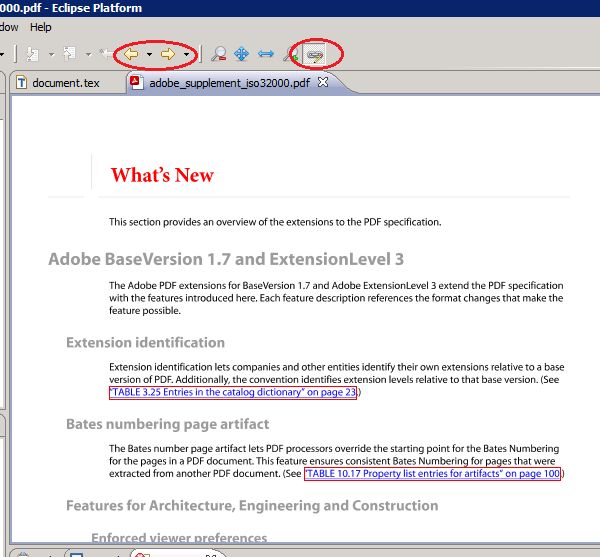Image resolution: width=600 pixels, height=557 pixels.
Task: Open the Window menu
Action: tap(9, 27)
